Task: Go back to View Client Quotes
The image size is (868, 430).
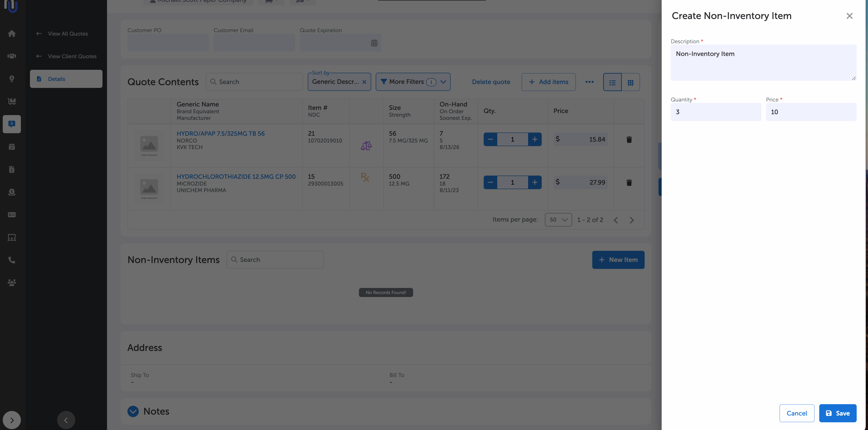Action: coord(66,56)
